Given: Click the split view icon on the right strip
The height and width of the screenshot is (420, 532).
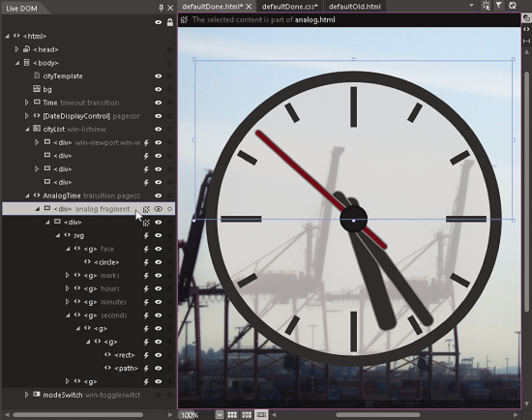Looking at the screenshot, I should (526, 41).
